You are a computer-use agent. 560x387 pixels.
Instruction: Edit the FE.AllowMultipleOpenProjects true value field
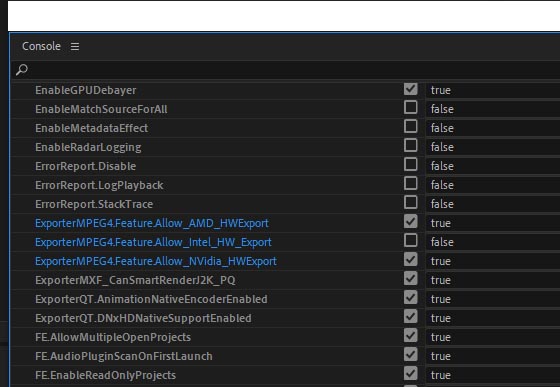click(493, 337)
